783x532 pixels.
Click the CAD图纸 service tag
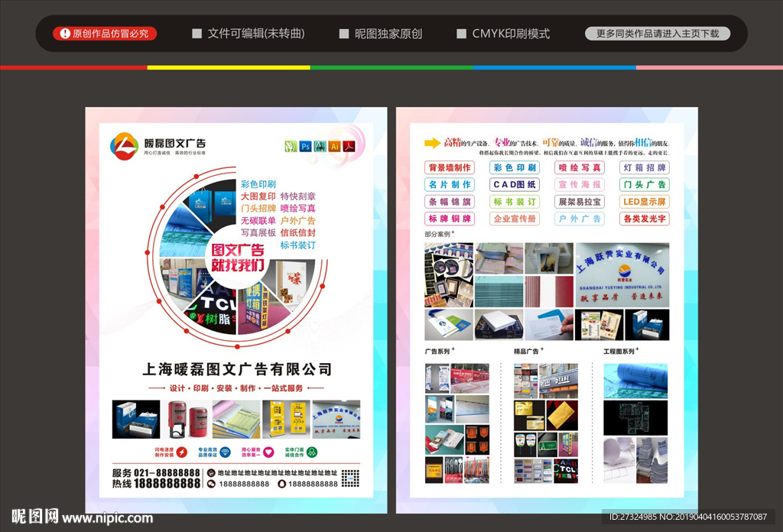tap(515, 185)
